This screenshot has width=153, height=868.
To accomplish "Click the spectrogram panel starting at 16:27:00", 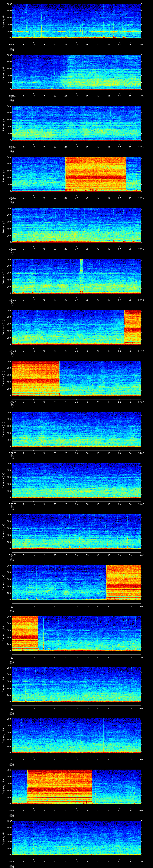I will (76, 685).
